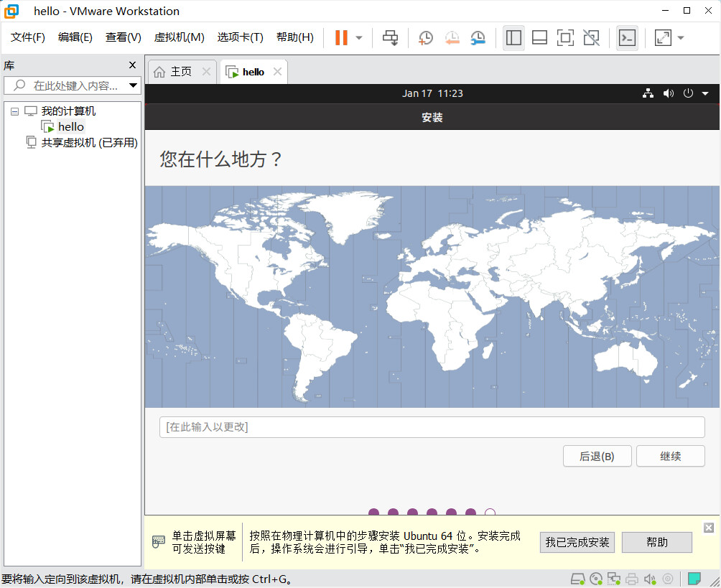The image size is (721, 588).
Task: Click the 帮助 button in the yellow hint bar
Action: [x=656, y=543]
